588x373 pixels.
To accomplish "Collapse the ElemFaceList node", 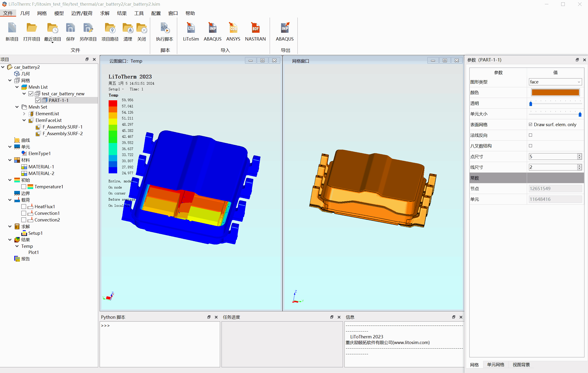I will (x=24, y=120).
